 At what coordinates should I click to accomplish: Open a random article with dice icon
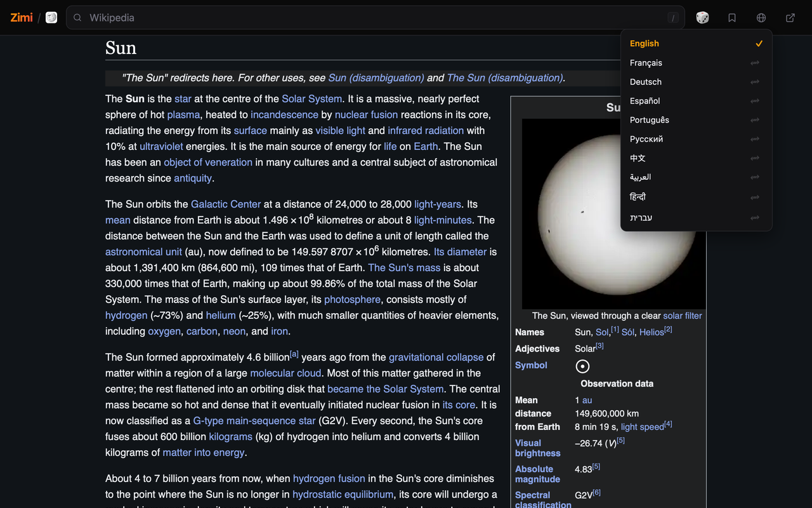702,18
